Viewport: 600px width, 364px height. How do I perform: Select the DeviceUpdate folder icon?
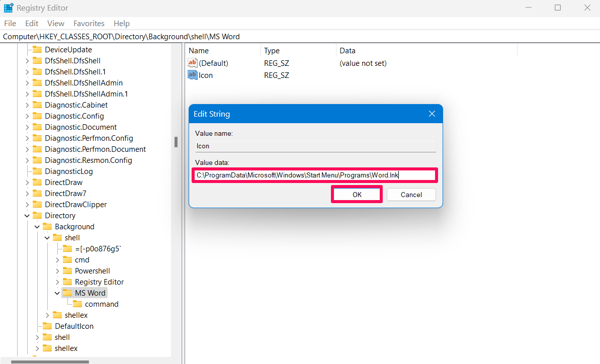pos(37,49)
